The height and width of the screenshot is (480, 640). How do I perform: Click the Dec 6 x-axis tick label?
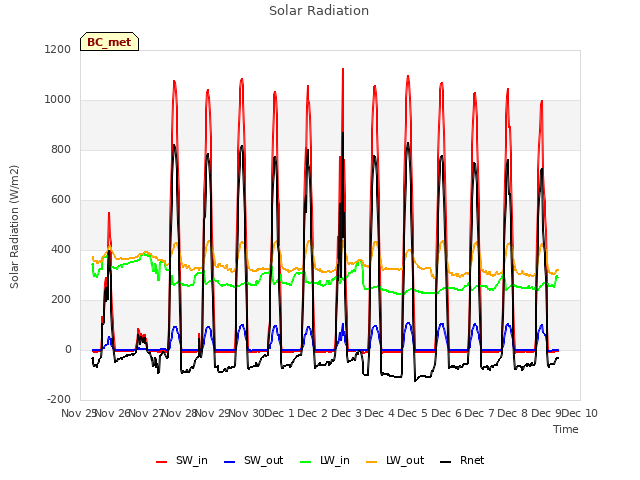[x=446, y=413]
